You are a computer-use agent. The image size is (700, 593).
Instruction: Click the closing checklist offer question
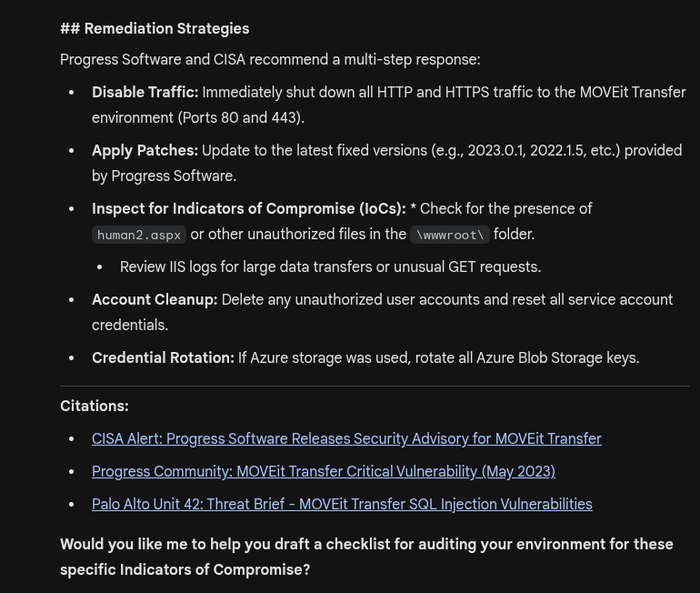(366, 557)
